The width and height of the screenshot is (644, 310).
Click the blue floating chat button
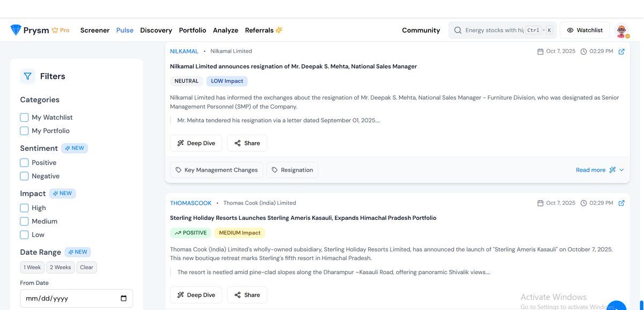618,306
